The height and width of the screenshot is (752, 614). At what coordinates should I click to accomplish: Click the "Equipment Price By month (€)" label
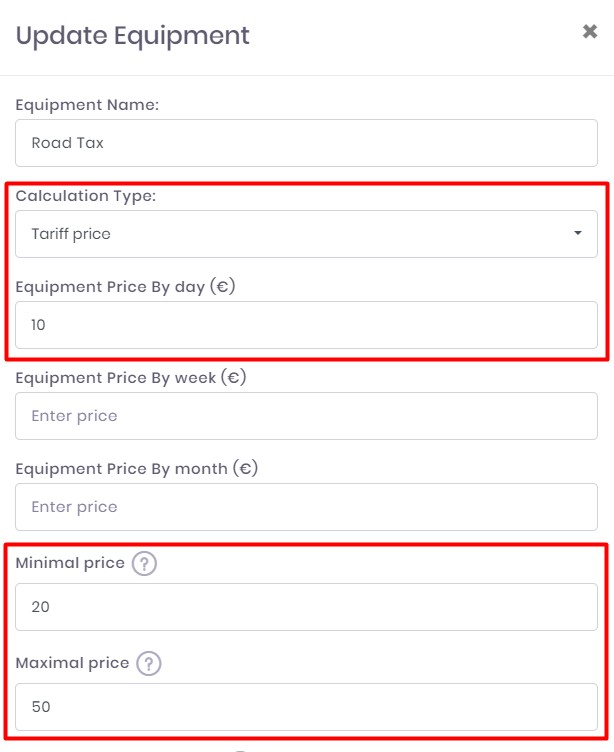136,468
